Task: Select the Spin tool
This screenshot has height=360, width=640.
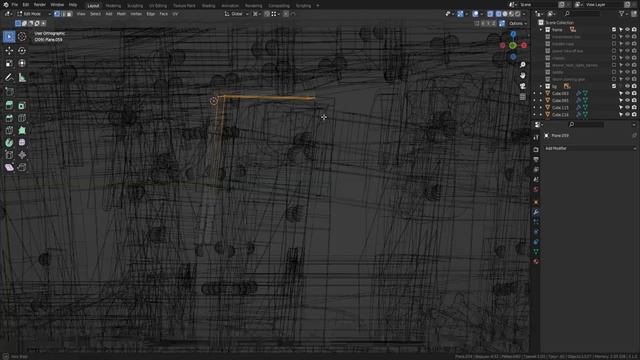Action: [x=9, y=142]
